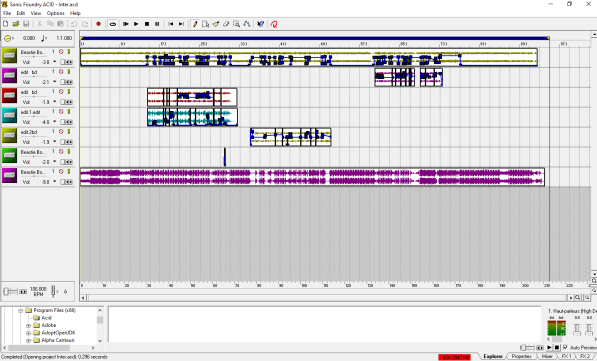The width and height of the screenshot is (597, 361).
Task: Select the Envelope tool
Action: [x=247, y=24]
